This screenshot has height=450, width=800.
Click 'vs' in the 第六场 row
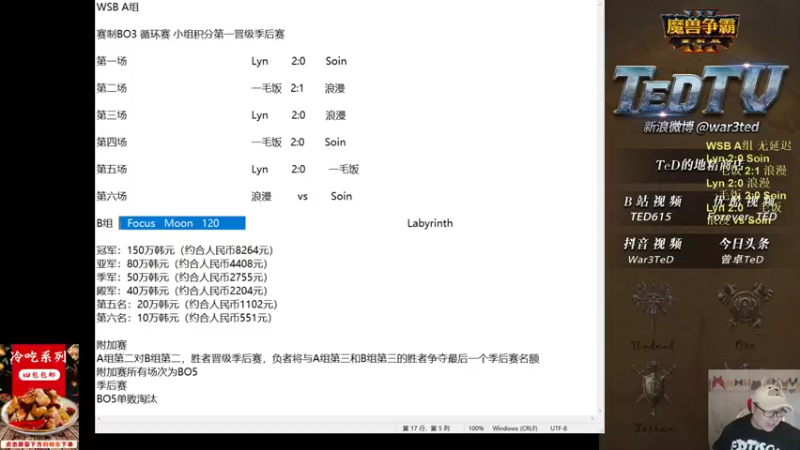coord(303,196)
